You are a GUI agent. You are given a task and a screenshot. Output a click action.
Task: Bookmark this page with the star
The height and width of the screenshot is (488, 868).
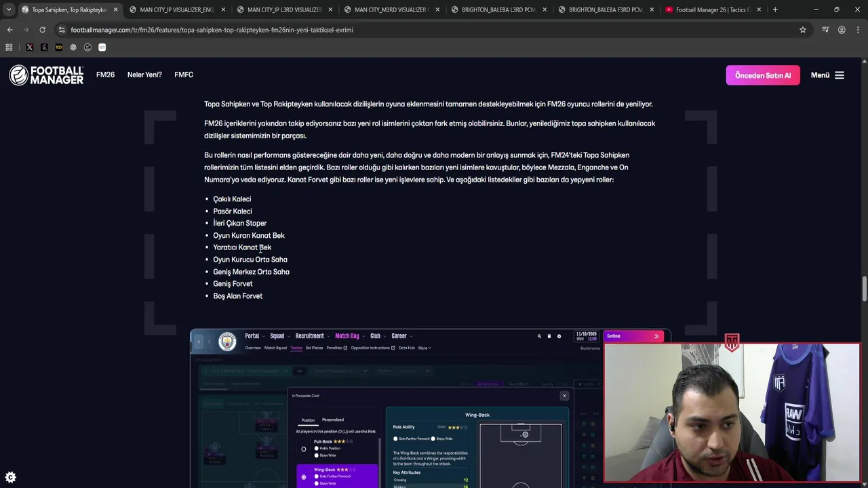[803, 30]
